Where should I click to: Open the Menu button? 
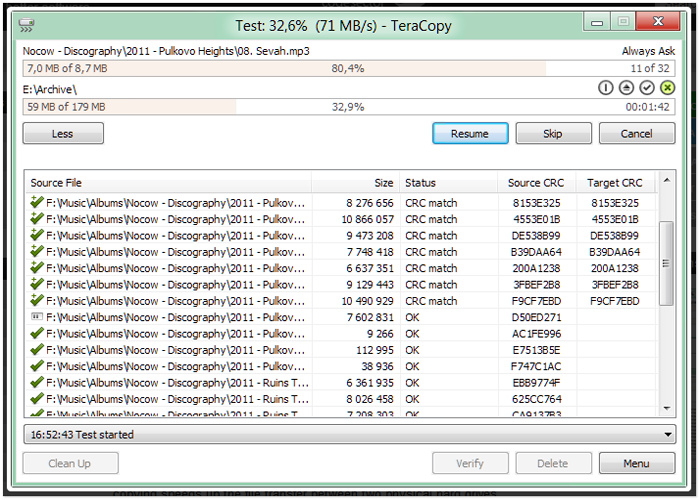click(x=637, y=463)
